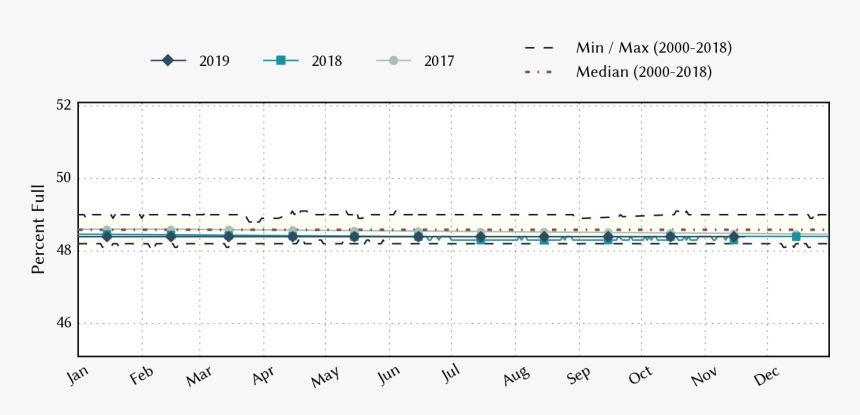The width and height of the screenshot is (860, 415).
Task: Click the Mar x-axis label
Action: (x=199, y=376)
